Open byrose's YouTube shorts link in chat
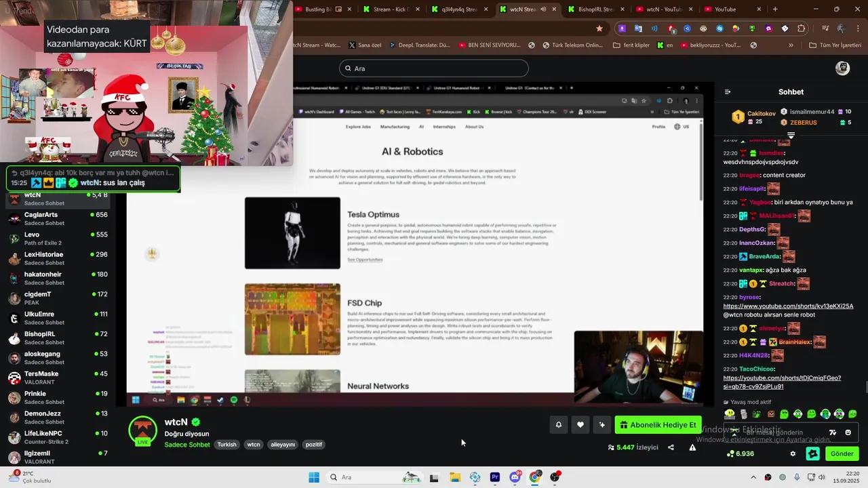This screenshot has width=868, height=488. click(788, 306)
